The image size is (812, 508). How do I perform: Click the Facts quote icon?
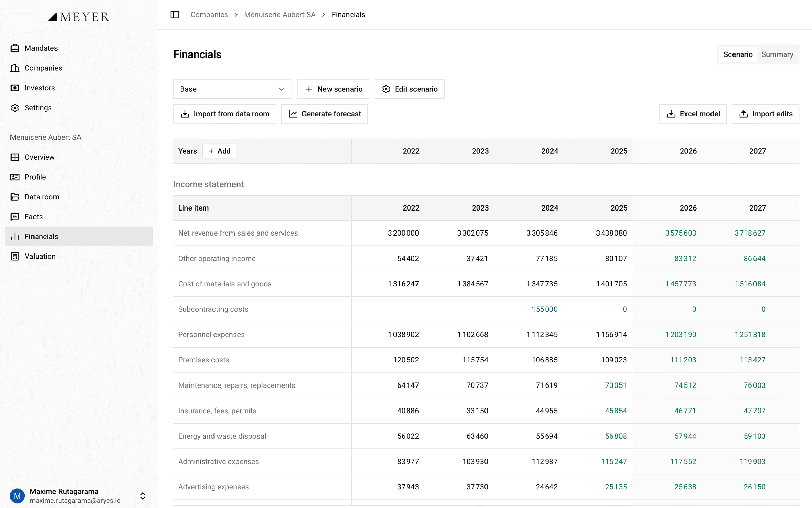click(15, 217)
